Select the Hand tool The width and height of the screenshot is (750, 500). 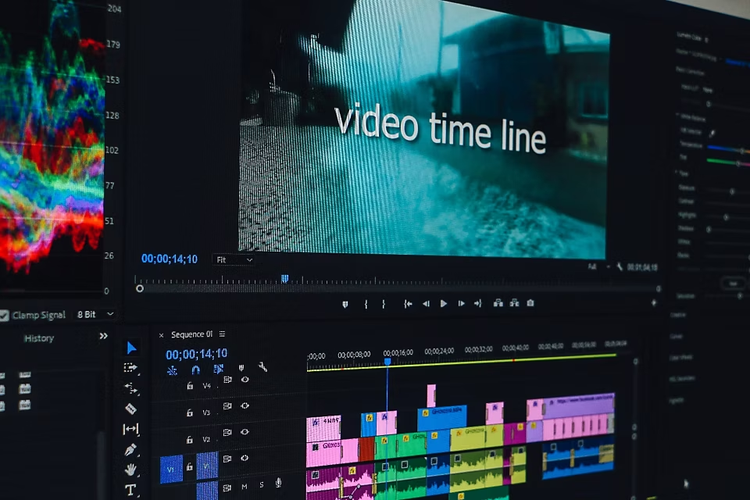click(x=130, y=470)
